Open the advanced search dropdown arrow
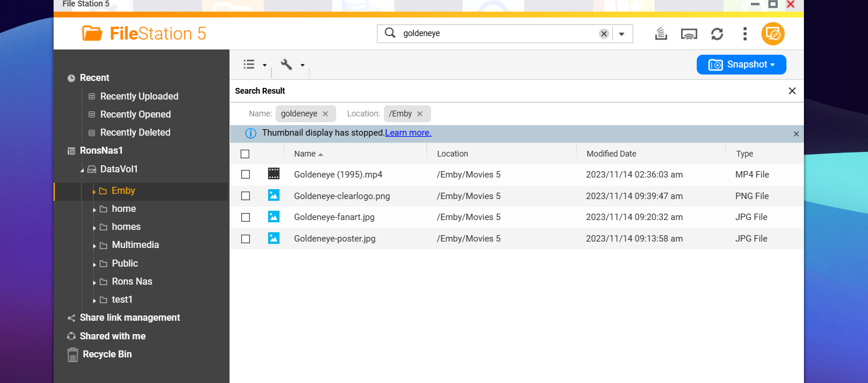The height and width of the screenshot is (383, 868). tap(622, 34)
